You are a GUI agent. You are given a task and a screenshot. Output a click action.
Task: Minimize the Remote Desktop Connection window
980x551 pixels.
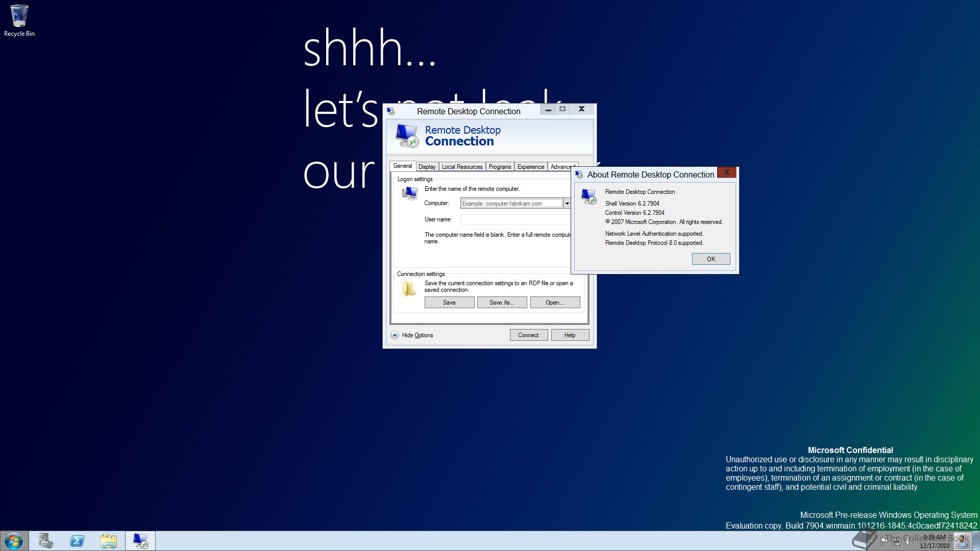point(548,109)
